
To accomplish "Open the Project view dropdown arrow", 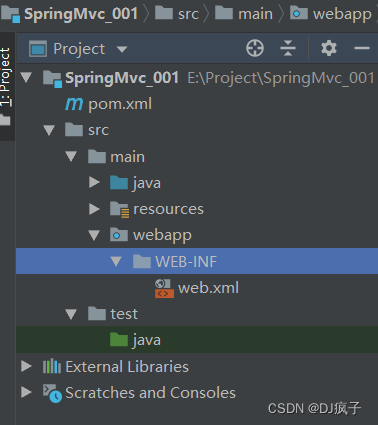I will (122, 50).
